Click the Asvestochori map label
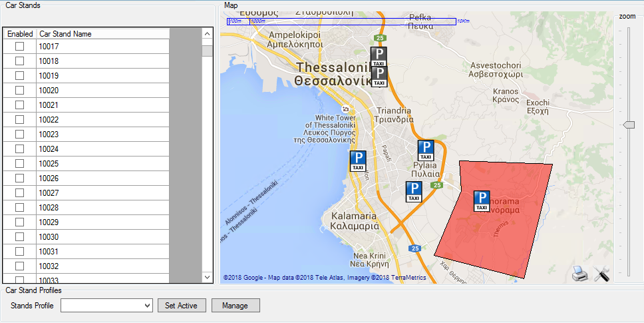The image size is (644, 323). (x=496, y=70)
